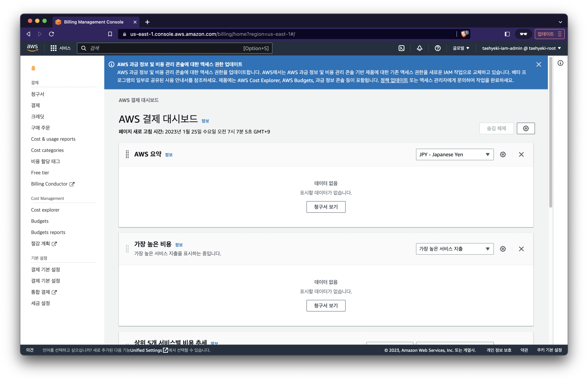Open 절감 계획 external link
This screenshot has height=382, width=588.
[44, 244]
